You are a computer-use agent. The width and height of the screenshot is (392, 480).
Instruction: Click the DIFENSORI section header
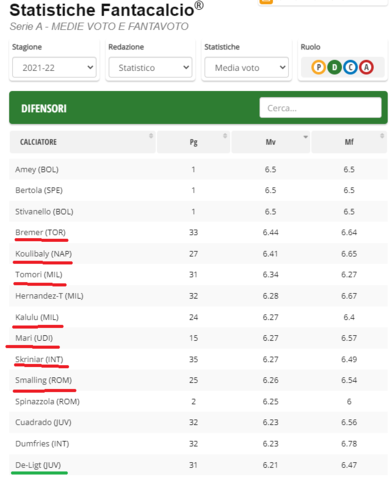pyautogui.click(x=44, y=109)
